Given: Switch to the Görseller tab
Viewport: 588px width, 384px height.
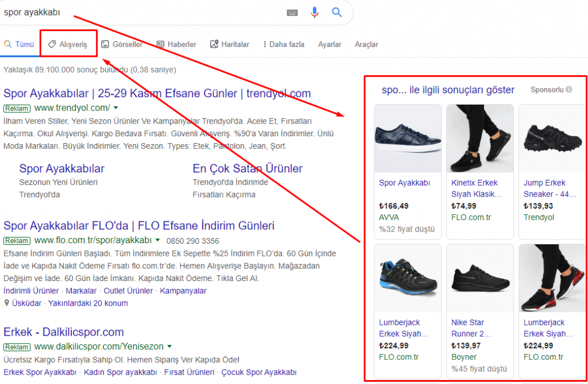Looking at the screenshot, I should pos(122,44).
